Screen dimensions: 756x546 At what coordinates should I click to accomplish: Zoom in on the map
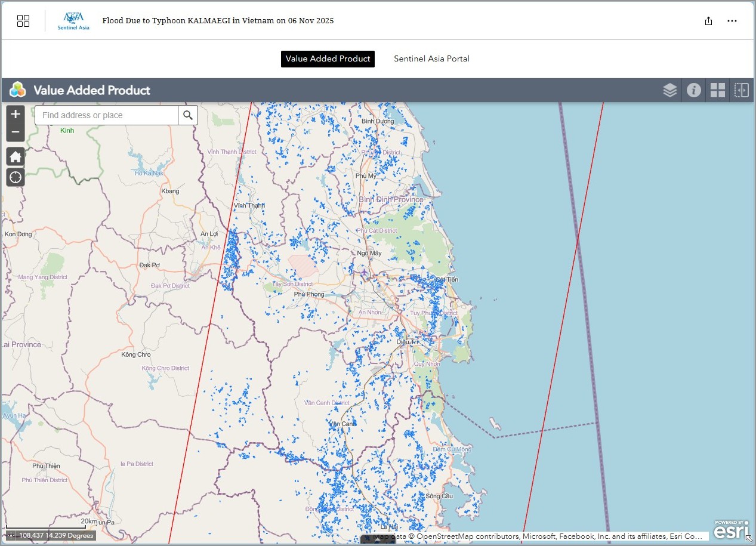pos(16,114)
